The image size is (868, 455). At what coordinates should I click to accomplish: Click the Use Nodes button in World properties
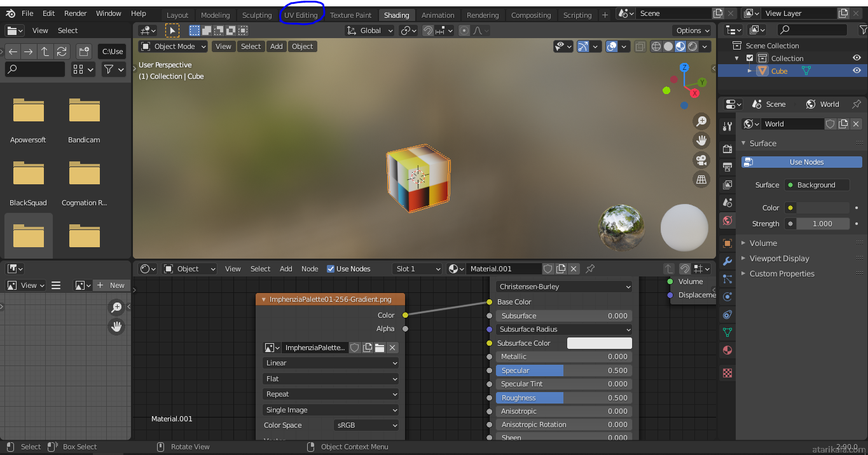pyautogui.click(x=802, y=162)
